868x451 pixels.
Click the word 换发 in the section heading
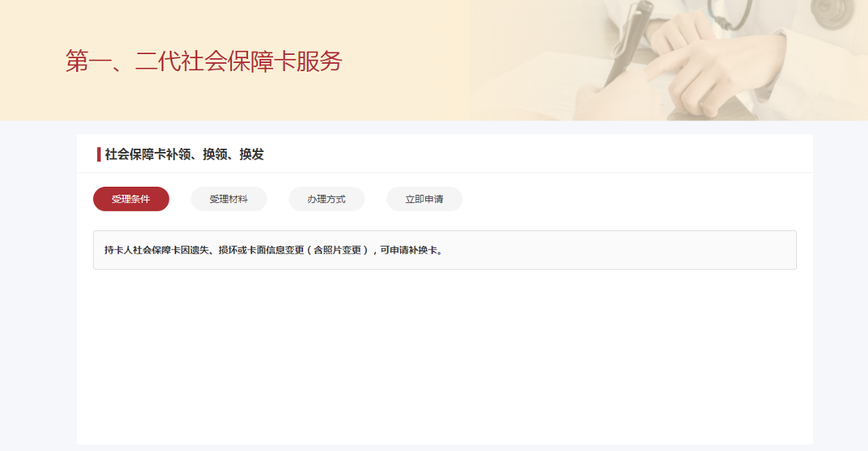point(251,154)
